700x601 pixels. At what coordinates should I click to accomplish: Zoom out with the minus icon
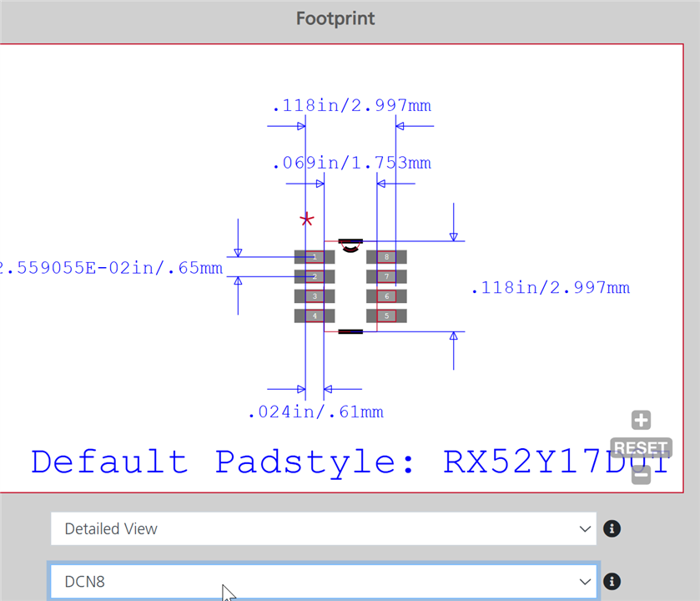click(x=641, y=475)
